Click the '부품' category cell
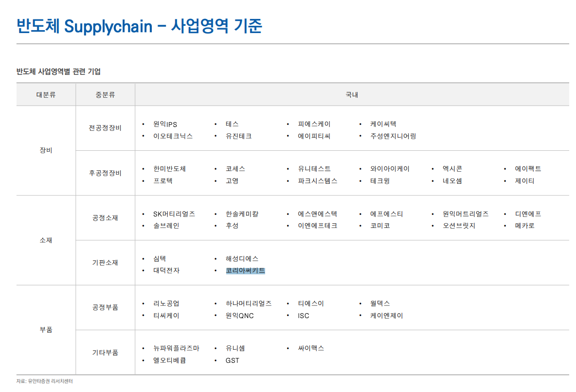Image resolution: width=576 pixels, height=392 pixels. tap(46, 330)
